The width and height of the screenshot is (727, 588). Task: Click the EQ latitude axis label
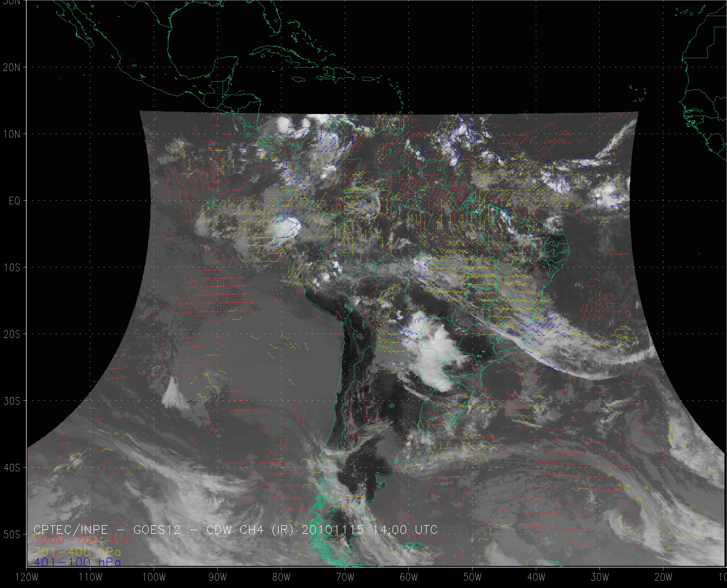[x=15, y=201]
